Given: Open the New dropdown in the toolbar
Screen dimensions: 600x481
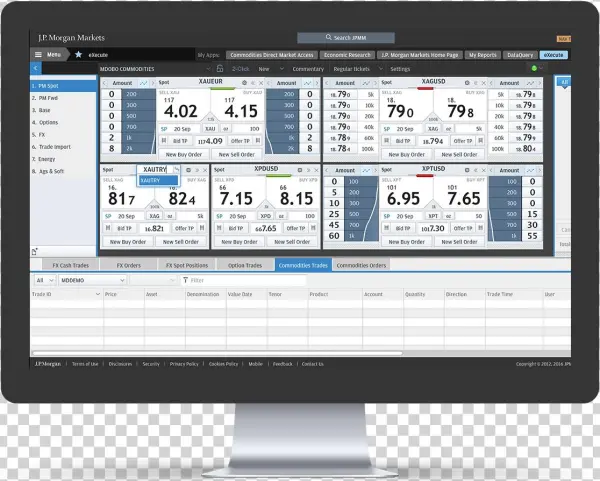Looking at the screenshot, I should pos(266,69).
